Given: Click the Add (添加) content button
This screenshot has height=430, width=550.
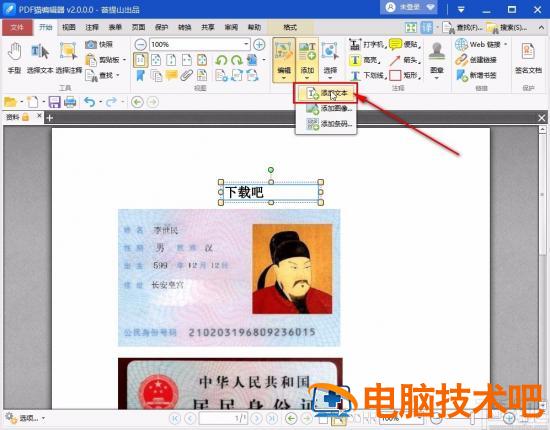Looking at the screenshot, I should click(x=307, y=60).
